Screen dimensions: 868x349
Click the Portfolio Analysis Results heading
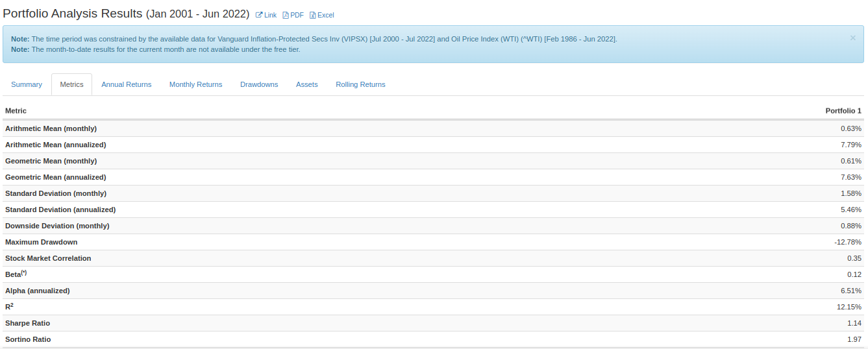click(x=72, y=14)
